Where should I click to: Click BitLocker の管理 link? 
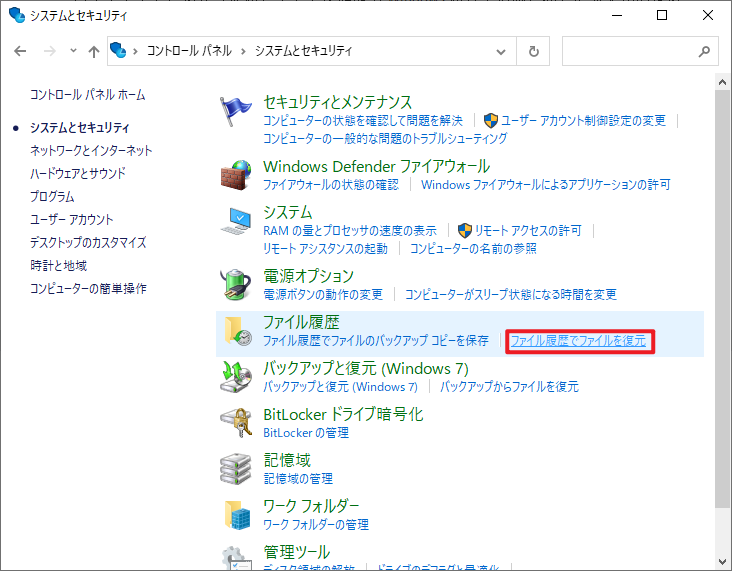tap(306, 433)
